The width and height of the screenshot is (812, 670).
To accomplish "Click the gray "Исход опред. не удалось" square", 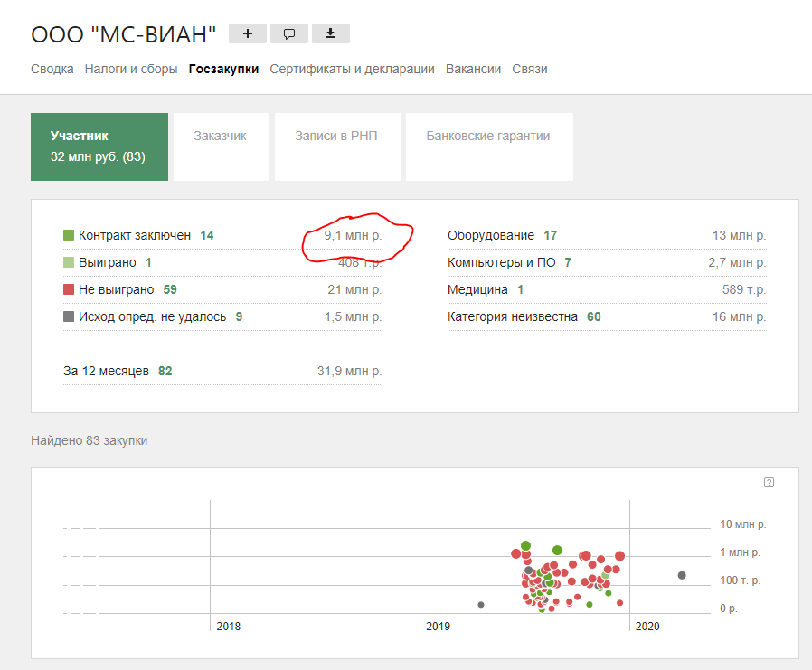I will coord(69,316).
